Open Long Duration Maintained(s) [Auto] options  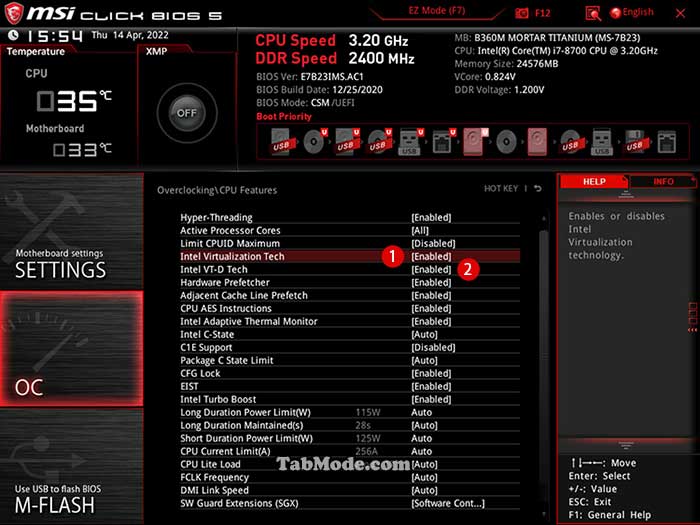click(424, 425)
